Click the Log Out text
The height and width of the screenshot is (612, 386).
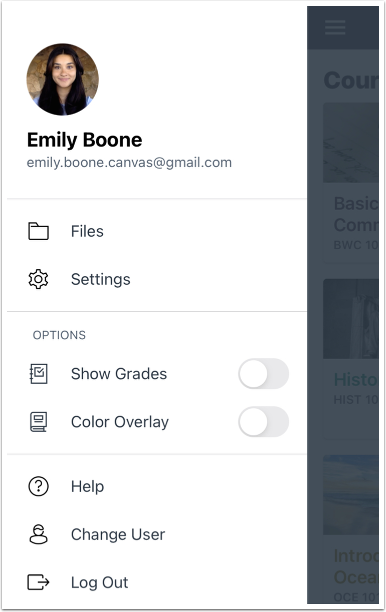click(100, 583)
